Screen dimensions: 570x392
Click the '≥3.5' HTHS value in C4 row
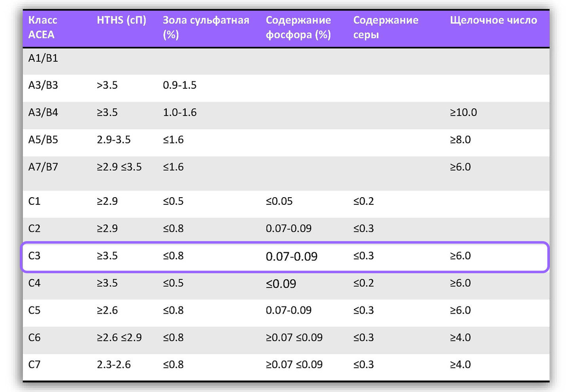(107, 283)
